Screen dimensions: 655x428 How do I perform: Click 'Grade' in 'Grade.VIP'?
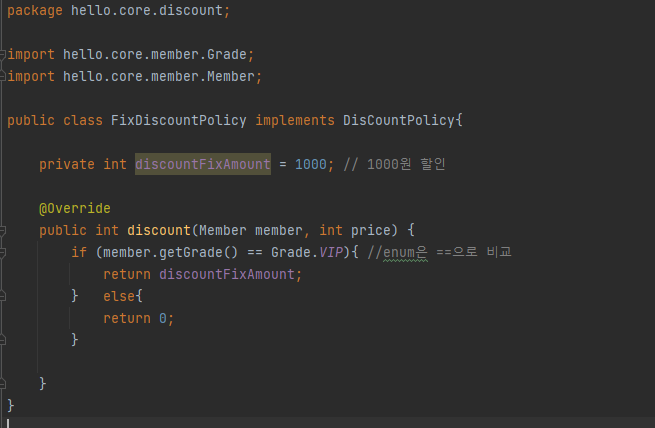(x=291, y=252)
